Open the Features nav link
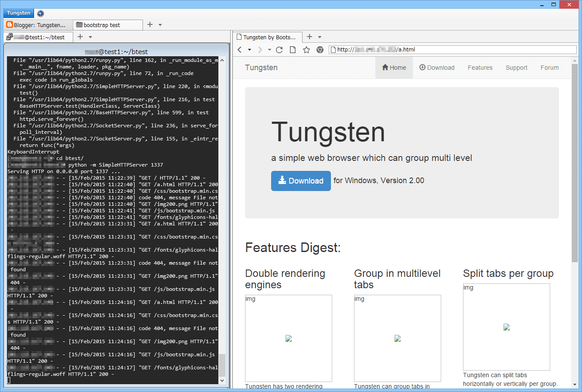Viewport: 582px width, 392px height. (480, 68)
